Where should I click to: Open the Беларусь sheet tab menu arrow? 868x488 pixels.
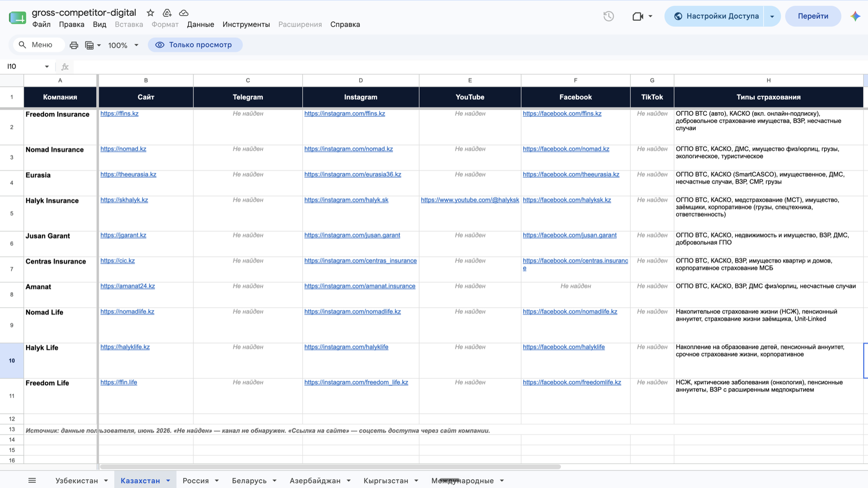[275, 481]
